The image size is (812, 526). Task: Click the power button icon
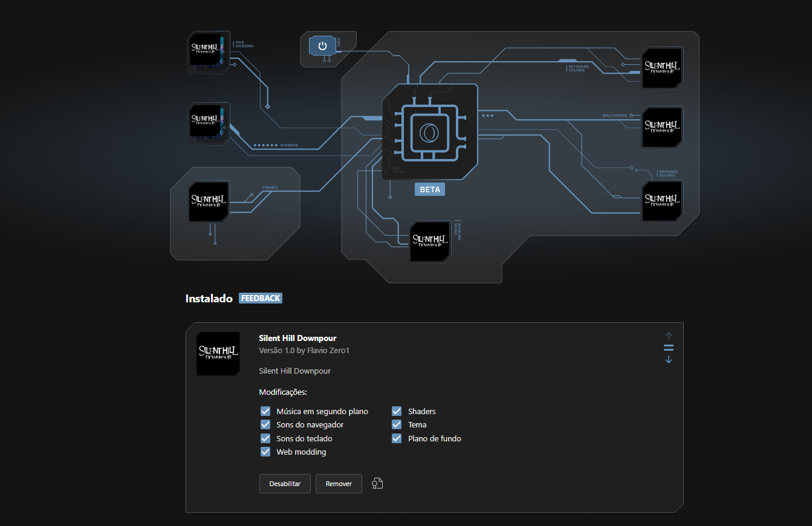point(322,46)
